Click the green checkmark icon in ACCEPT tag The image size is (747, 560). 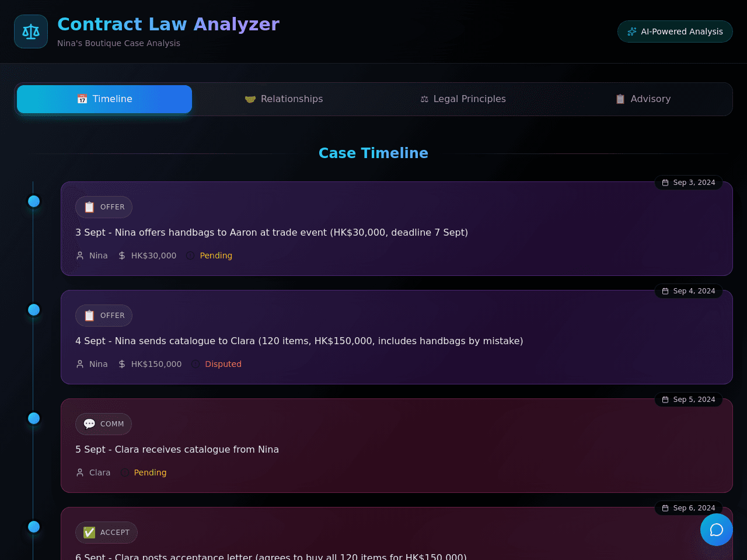89,533
